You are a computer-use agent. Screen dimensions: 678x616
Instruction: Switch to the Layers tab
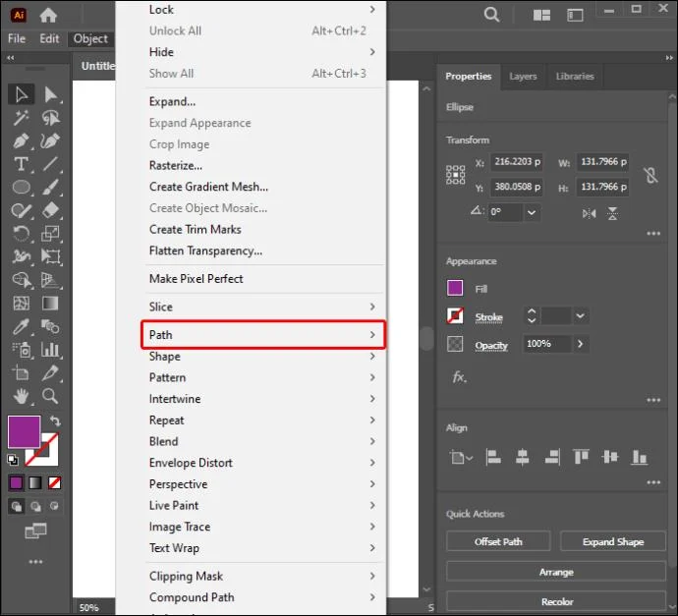[523, 77]
